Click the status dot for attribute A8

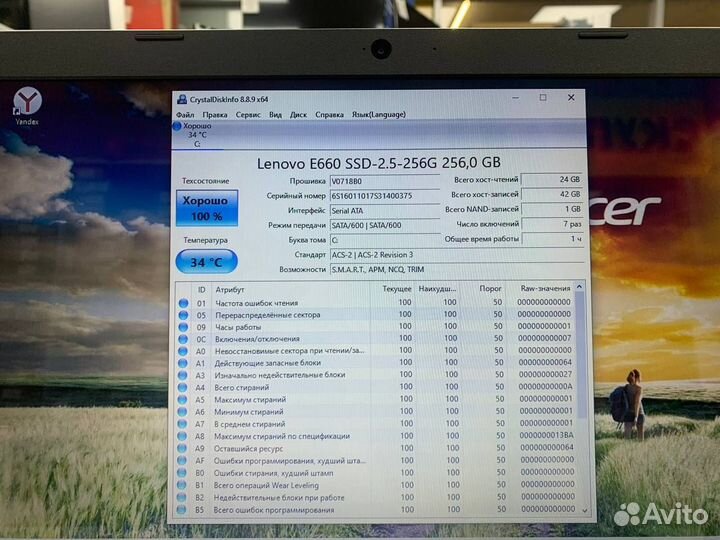182,436
